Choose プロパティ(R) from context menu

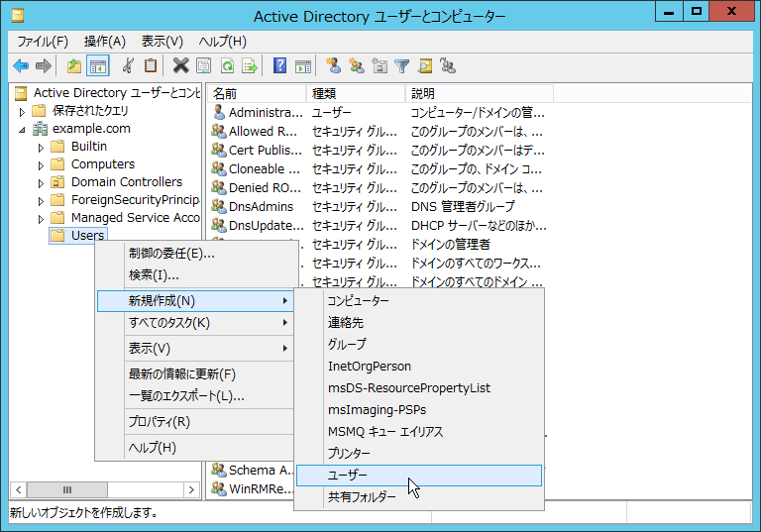click(x=195, y=421)
